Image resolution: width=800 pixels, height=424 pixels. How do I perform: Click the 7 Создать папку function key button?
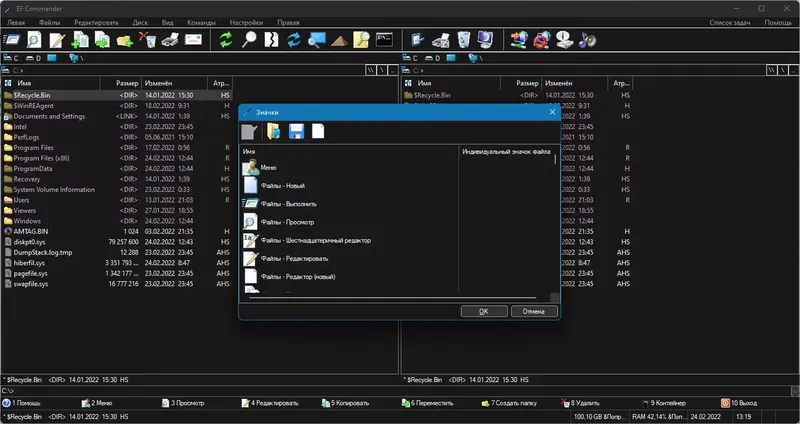pos(509,403)
